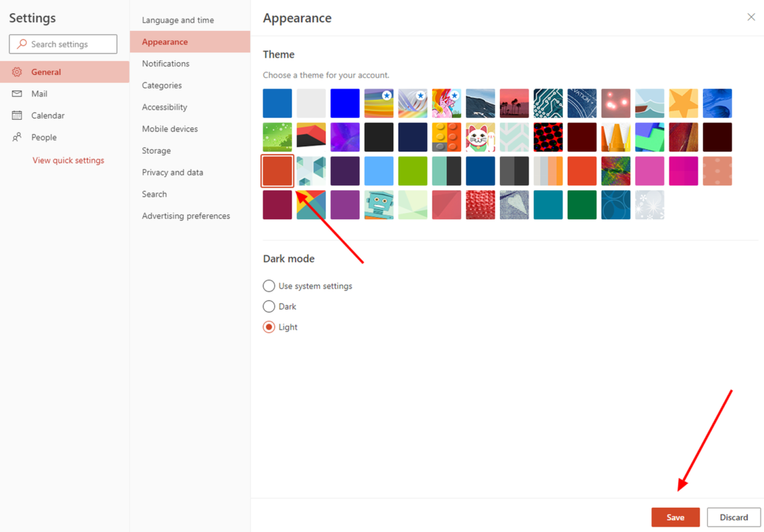Discard the appearance changes
The height and width of the screenshot is (532, 764).
click(734, 517)
